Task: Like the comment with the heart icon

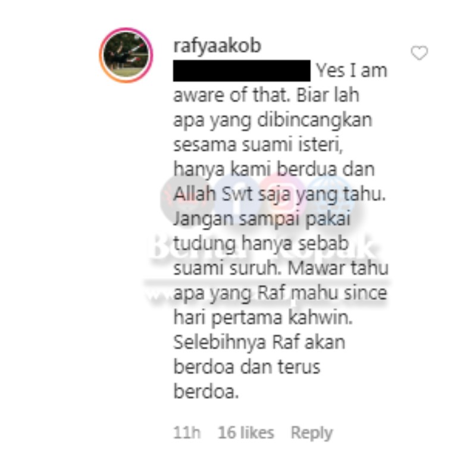Action: pyautogui.click(x=419, y=53)
